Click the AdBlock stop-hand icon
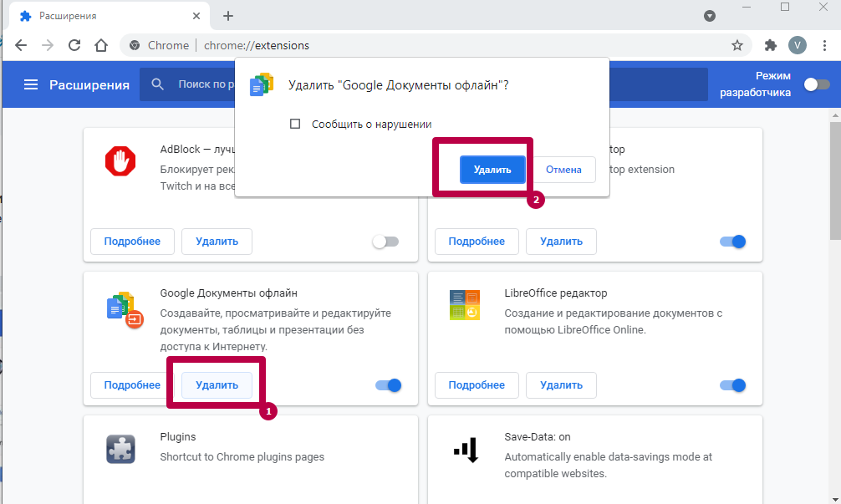This screenshot has width=841, height=504. coord(120,160)
